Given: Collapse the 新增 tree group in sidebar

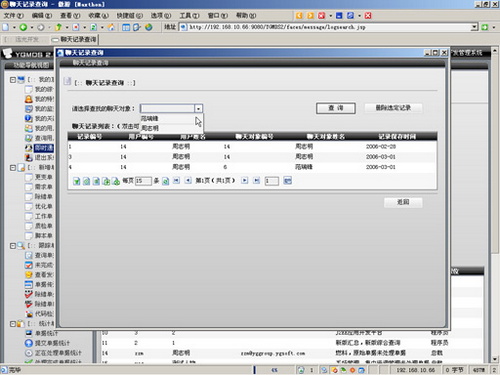Looking at the screenshot, I should coord(13,168).
